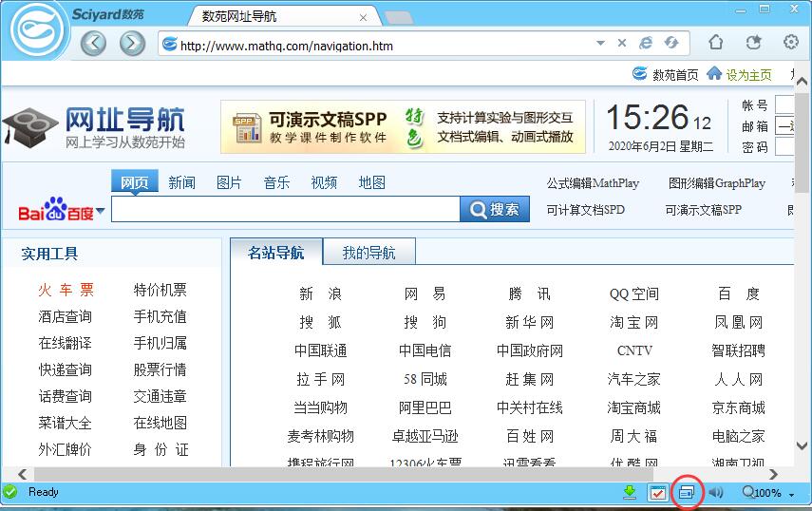Open 可计算文档SPD link
The width and height of the screenshot is (812, 511).
586,210
